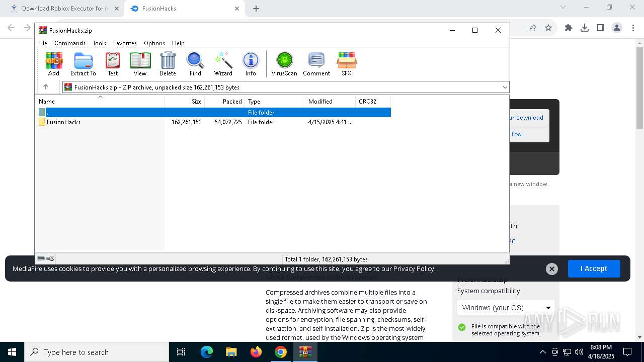This screenshot has height=362, width=644.
Task: Open the Options menu
Action: (154, 43)
